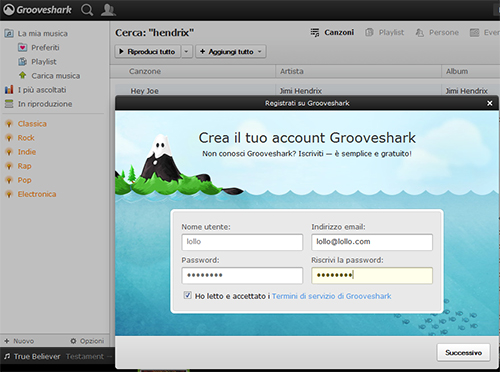Click Riproduci tutto button
500x372 pixels.
click(x=148, y=52)
